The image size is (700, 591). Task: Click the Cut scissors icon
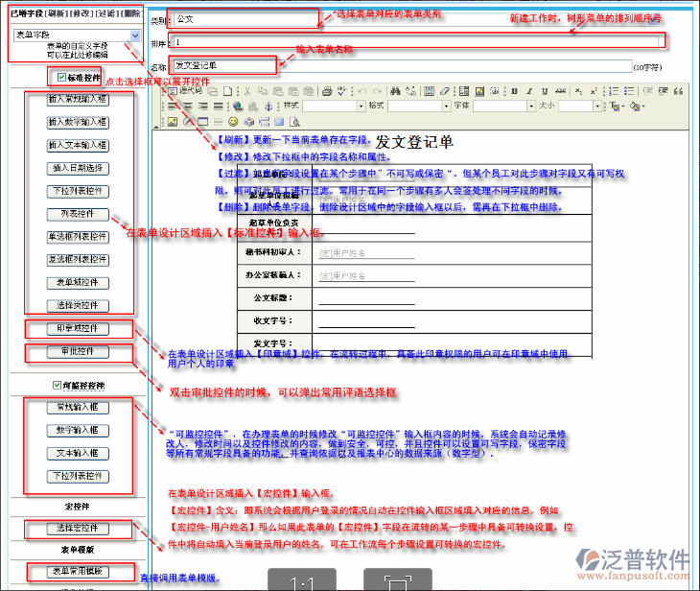(x=247, y=91)
